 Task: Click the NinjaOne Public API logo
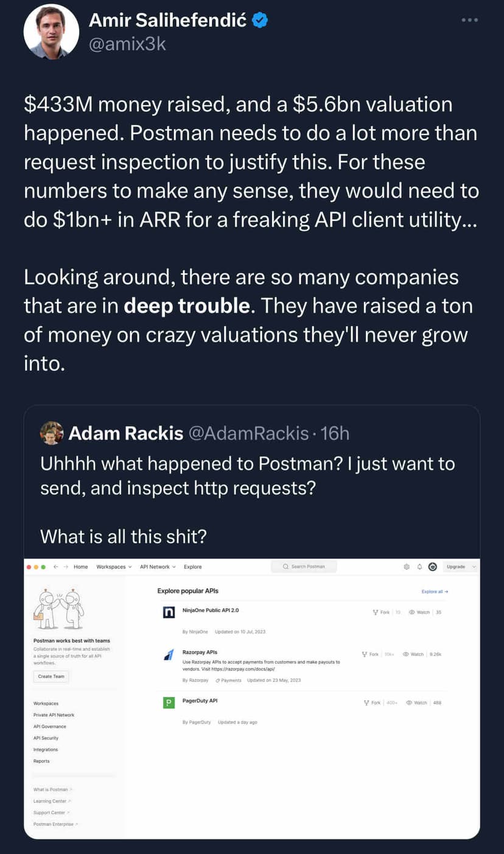point(169,612)
